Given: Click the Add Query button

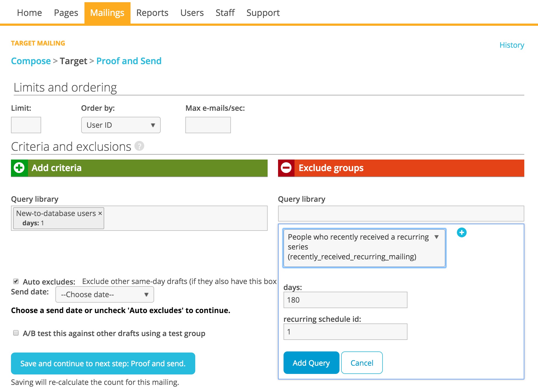Looking at the screenshot, I should (310, 362).
